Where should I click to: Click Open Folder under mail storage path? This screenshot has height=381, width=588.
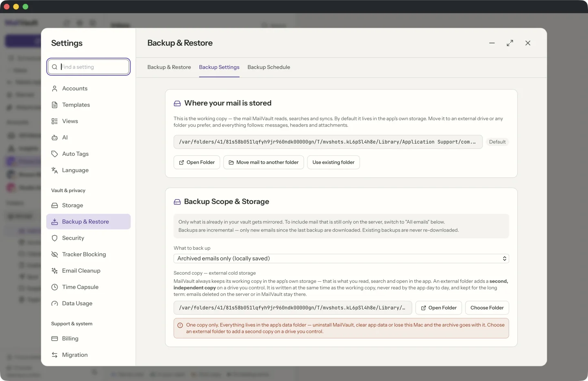coord(197,162)
